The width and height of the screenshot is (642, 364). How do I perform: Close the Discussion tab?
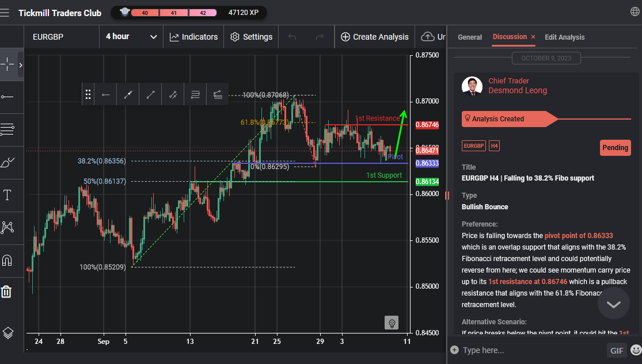click(x=533, y=37)
